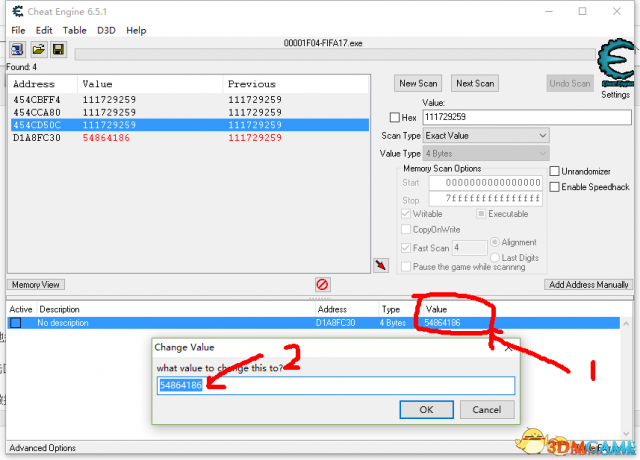Viewport: 640px width, 460px height.
Task: Open the D3D menu
Action: click(x=106, y=30)
